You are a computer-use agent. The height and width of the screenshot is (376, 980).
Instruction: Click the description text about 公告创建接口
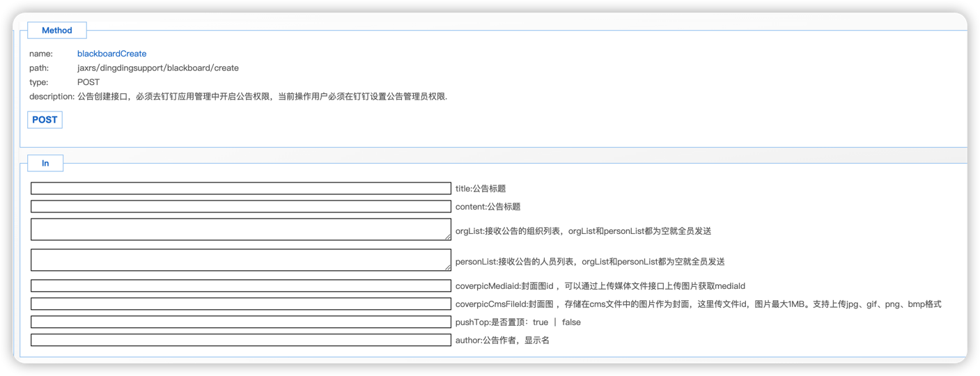(262, 96)
